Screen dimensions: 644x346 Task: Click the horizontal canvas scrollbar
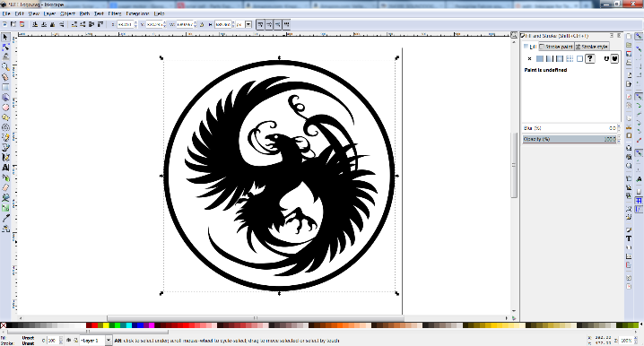pos(256,318)
